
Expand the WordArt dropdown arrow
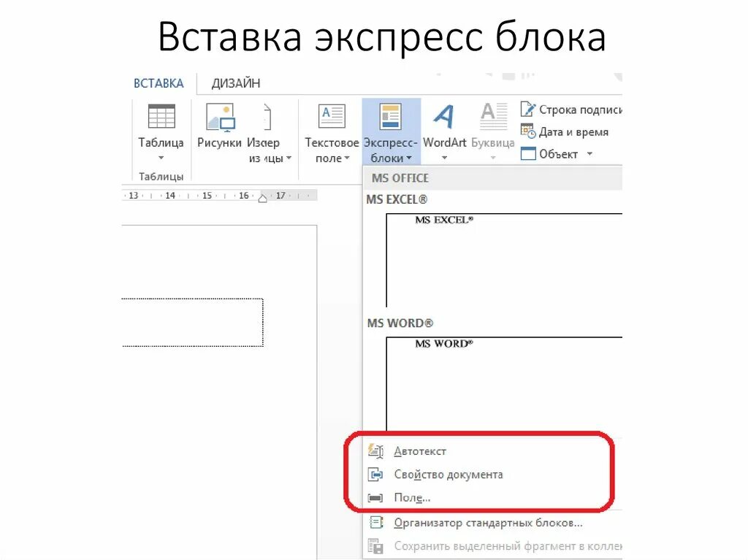tap(444, 158)
